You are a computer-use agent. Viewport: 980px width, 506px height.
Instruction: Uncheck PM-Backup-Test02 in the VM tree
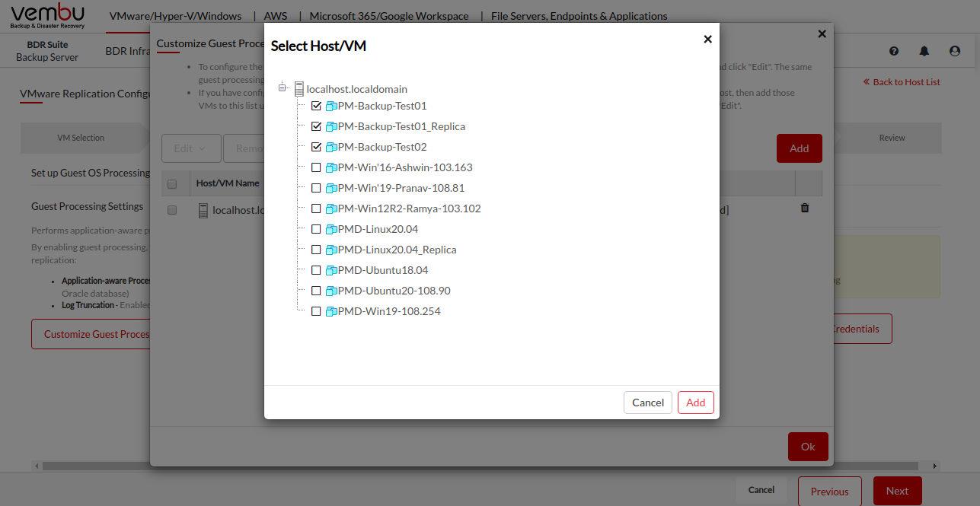316,147
